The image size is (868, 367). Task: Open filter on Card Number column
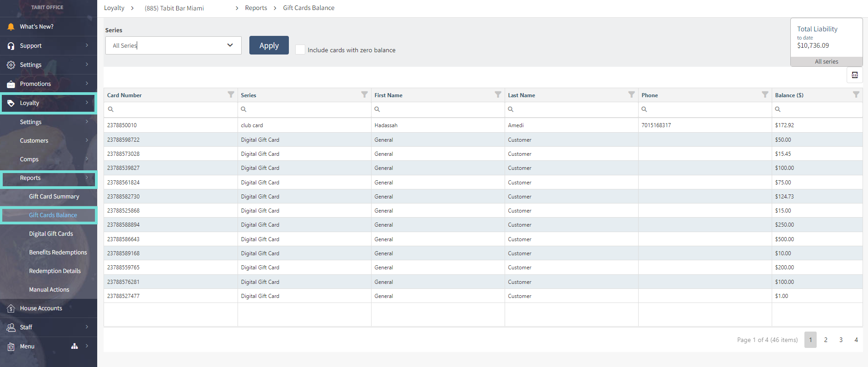(231, 94)
